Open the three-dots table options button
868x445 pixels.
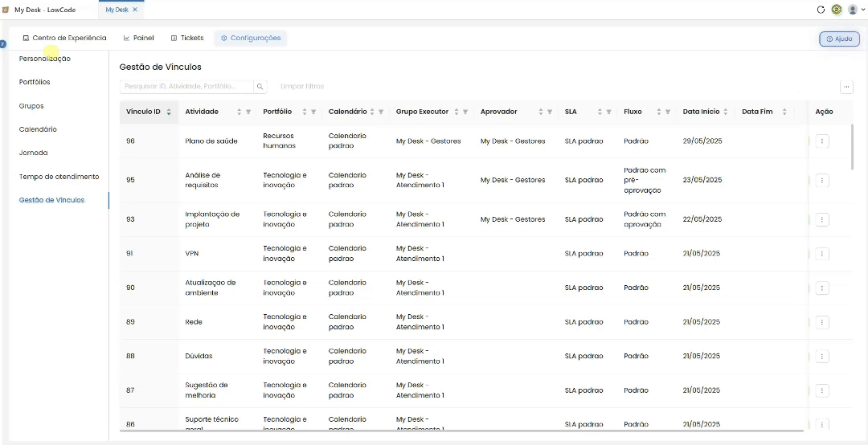point(845,86)
